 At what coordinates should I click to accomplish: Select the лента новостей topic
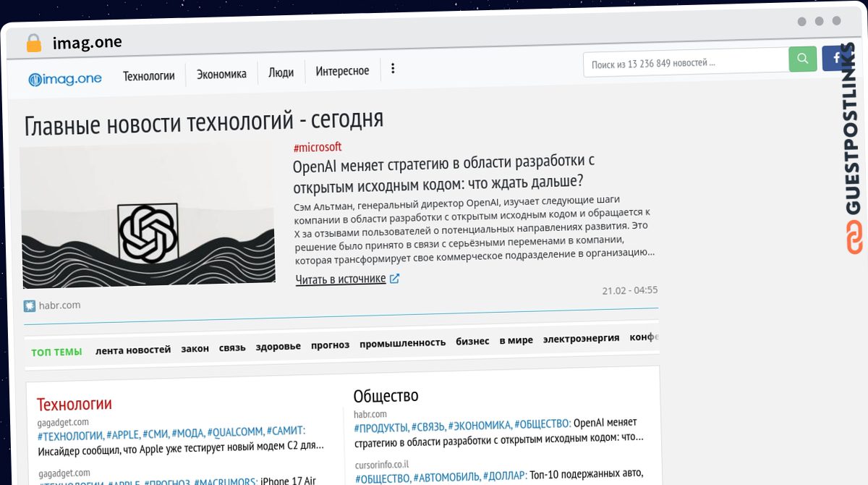(x=133, y=350)
